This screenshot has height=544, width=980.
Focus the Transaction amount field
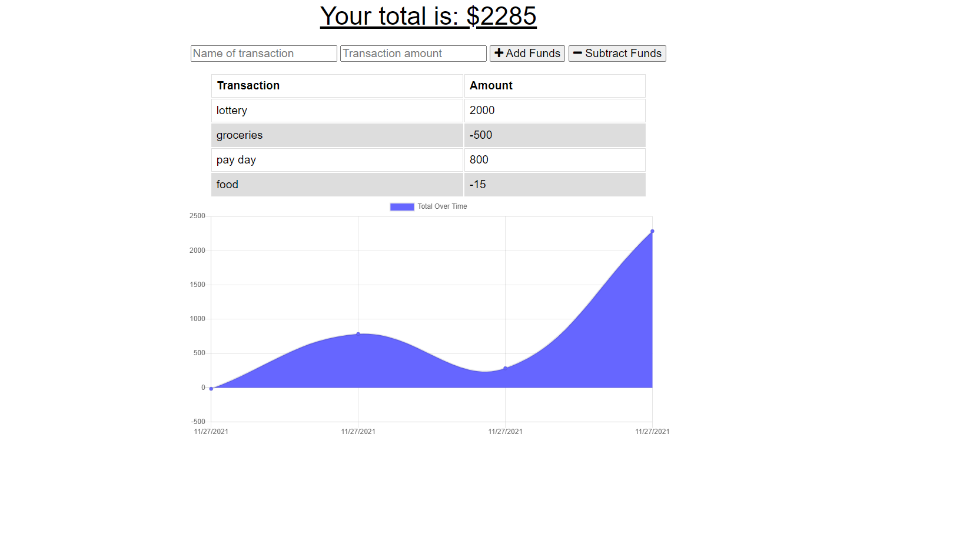413,54
